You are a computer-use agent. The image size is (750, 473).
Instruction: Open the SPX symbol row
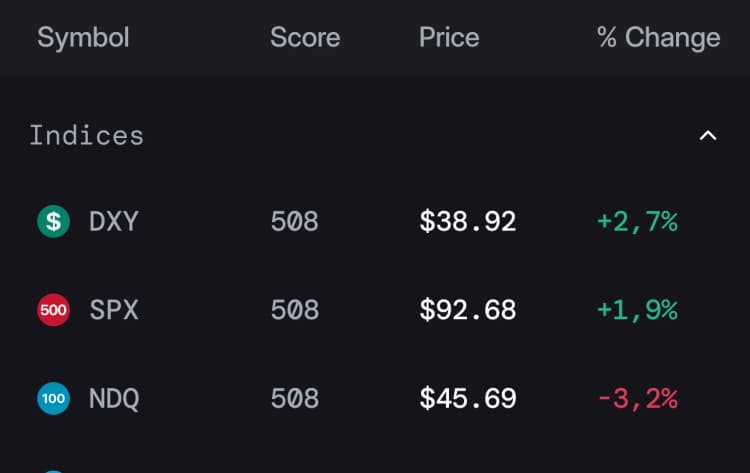[375, 310]
